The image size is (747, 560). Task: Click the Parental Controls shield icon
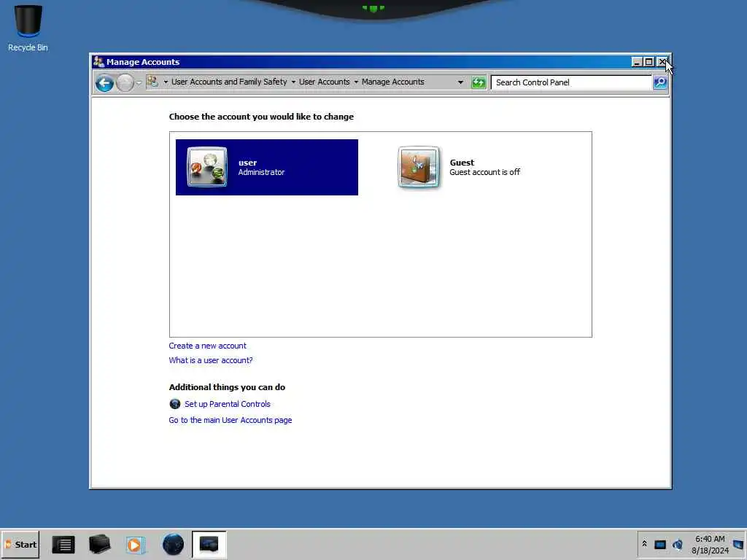pos(175,404)
